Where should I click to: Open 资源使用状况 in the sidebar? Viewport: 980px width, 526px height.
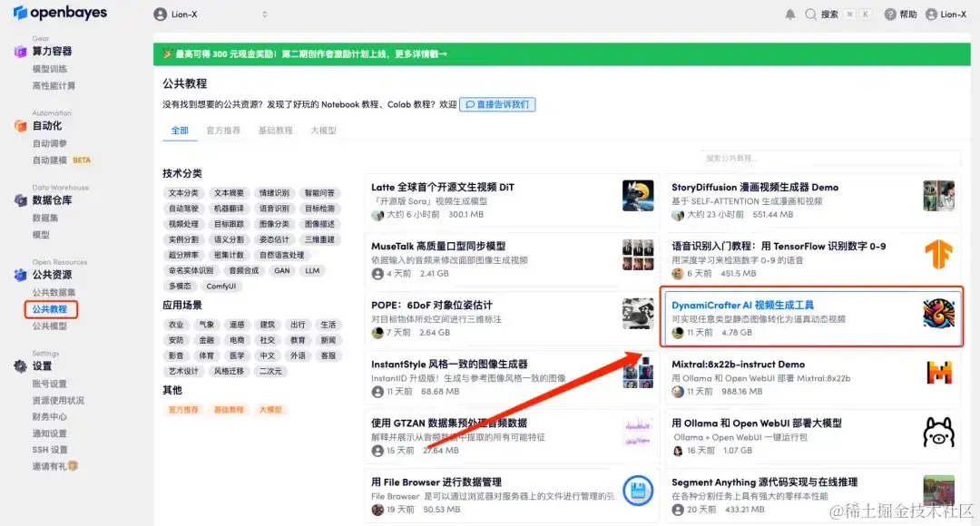[58, 401]
